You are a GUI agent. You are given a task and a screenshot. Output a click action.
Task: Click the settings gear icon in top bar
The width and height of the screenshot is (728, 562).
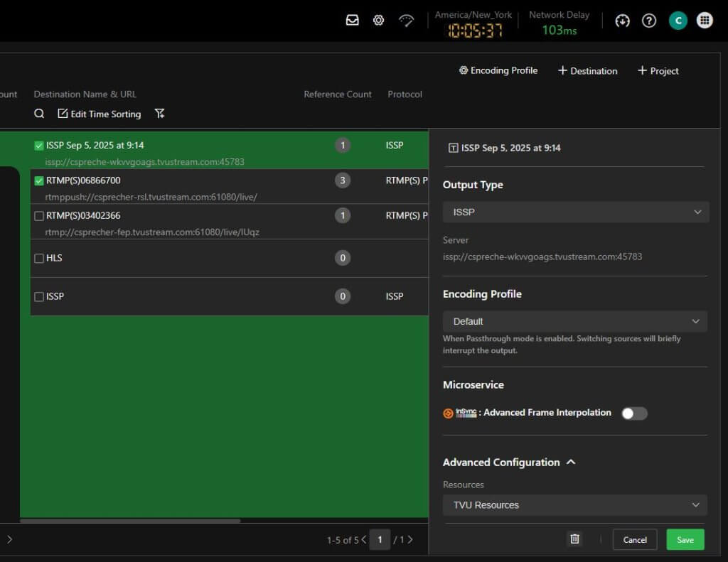(379, 21)
